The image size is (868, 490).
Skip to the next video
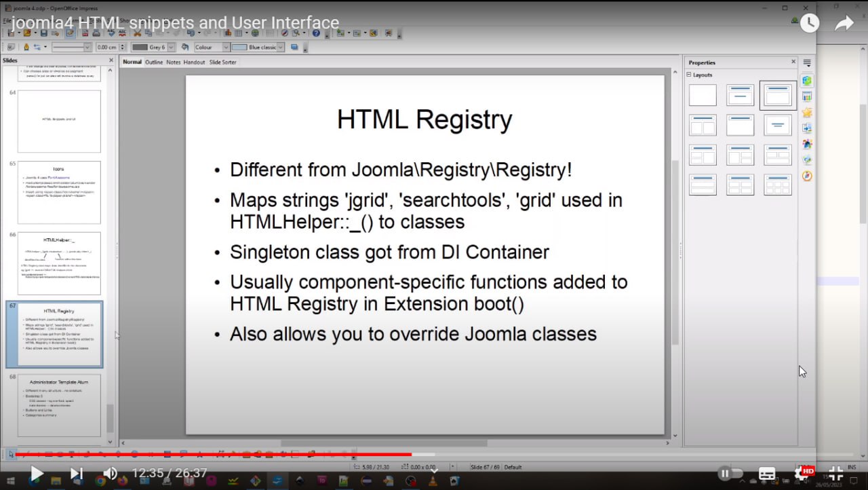click(x=77, y=473)
